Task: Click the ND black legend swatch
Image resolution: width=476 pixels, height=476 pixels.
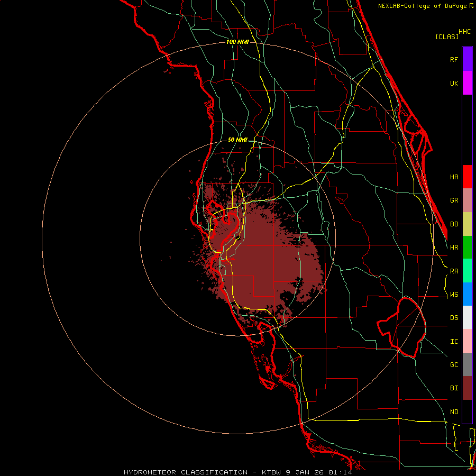Action: [x=467, y=411]
